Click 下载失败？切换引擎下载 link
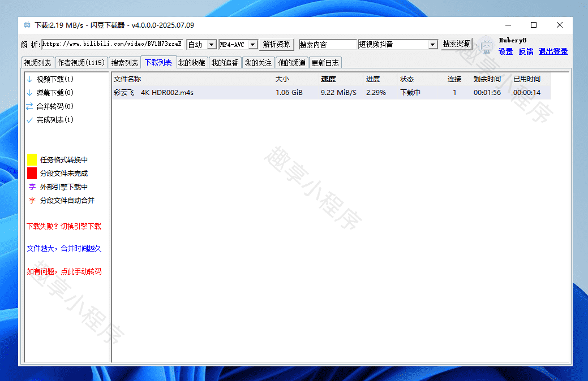Screen dimensions: 588x381 (64, 226)
